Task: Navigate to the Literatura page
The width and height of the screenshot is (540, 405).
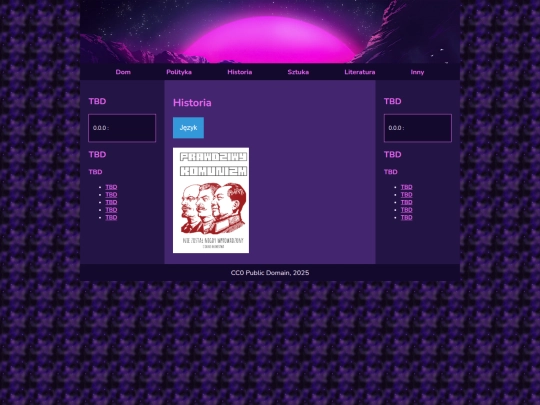Action: click(360, 72)
